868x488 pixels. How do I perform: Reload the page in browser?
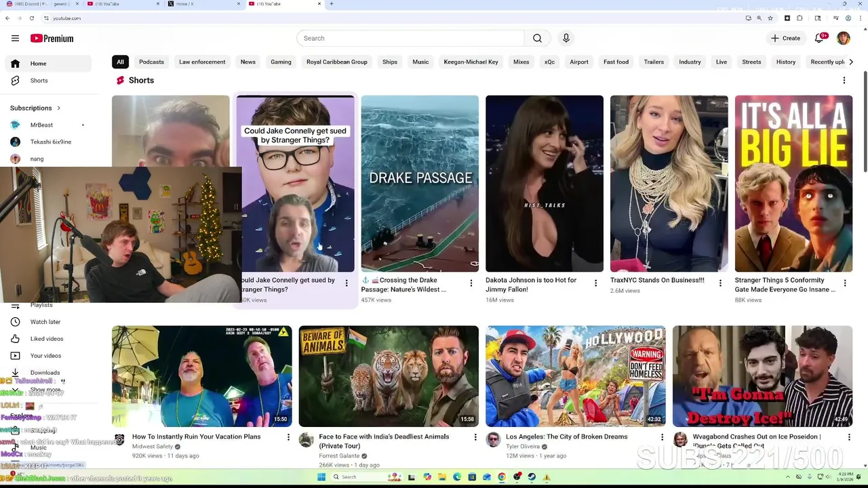[x=31, y=18]
